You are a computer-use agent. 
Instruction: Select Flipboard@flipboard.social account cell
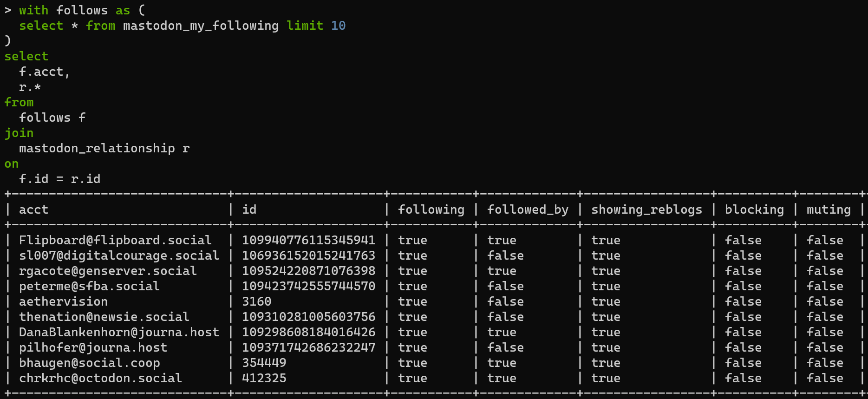[115, 240]
